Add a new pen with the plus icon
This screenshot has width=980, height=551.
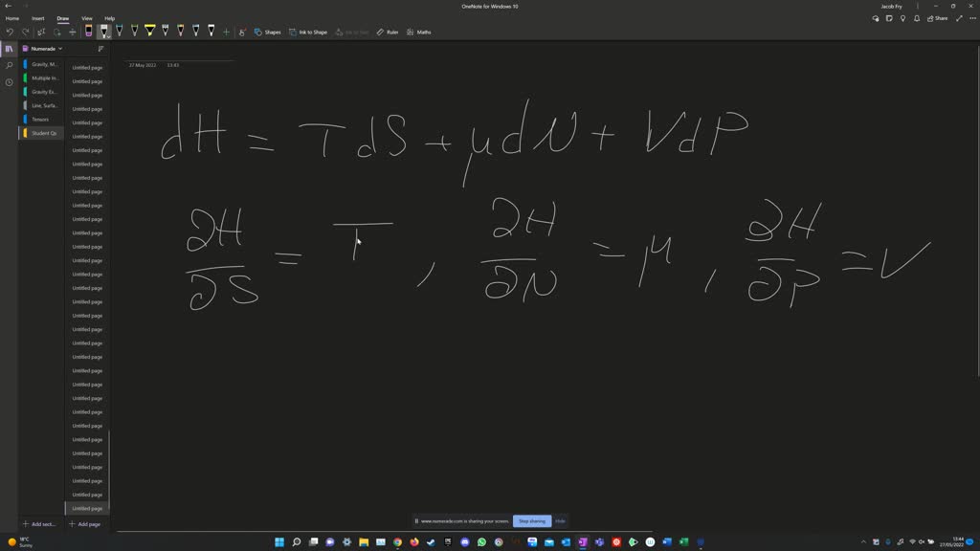tap(225, 31)
